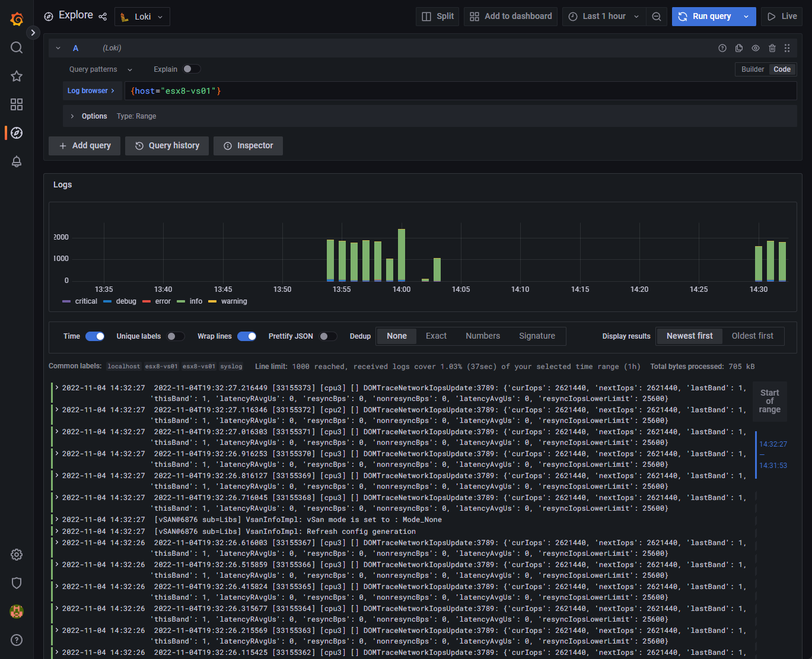Open the Last 1 hour time picker
The image size is (812, 659).
pos(603,17)
